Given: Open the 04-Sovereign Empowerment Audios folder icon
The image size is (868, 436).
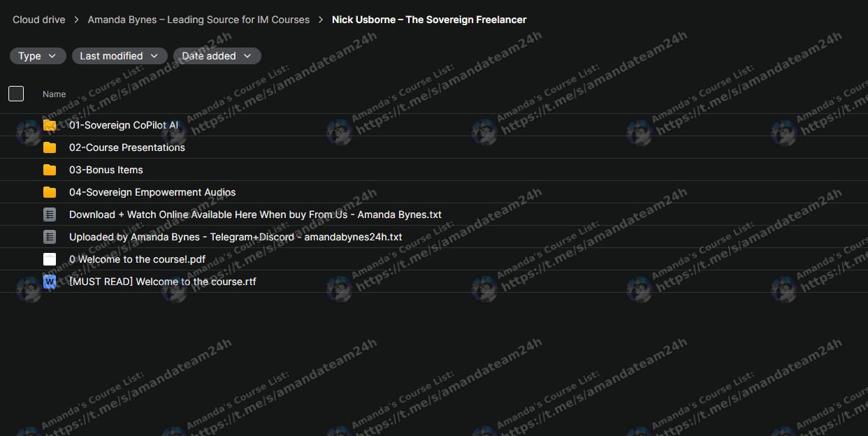Looking at the screenshot, I should [50, 192].
